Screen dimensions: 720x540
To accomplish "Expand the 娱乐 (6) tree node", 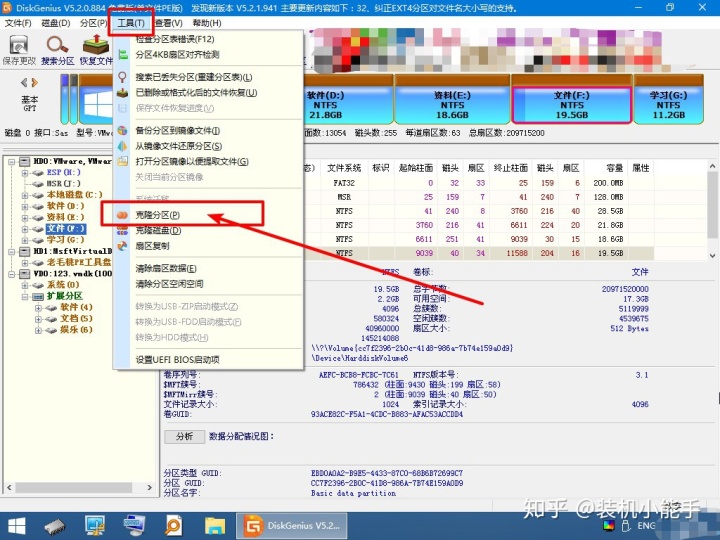I will pos(39,330).
